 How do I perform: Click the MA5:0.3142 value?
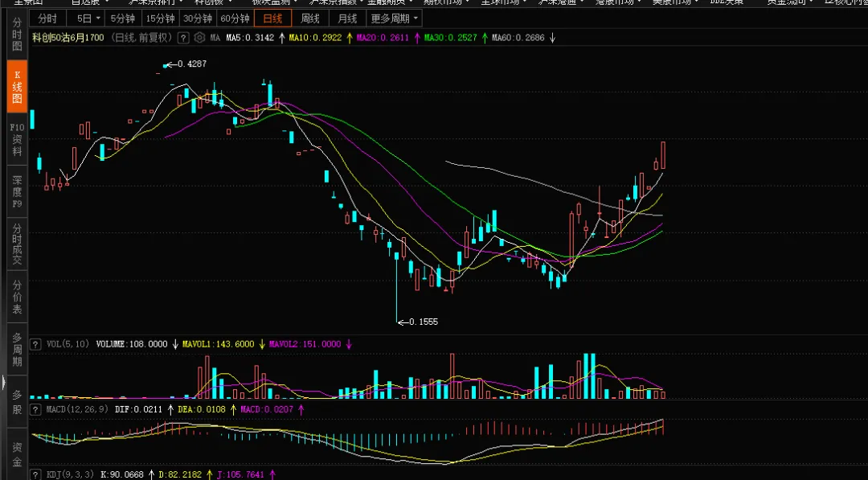(x=250, y=38)
